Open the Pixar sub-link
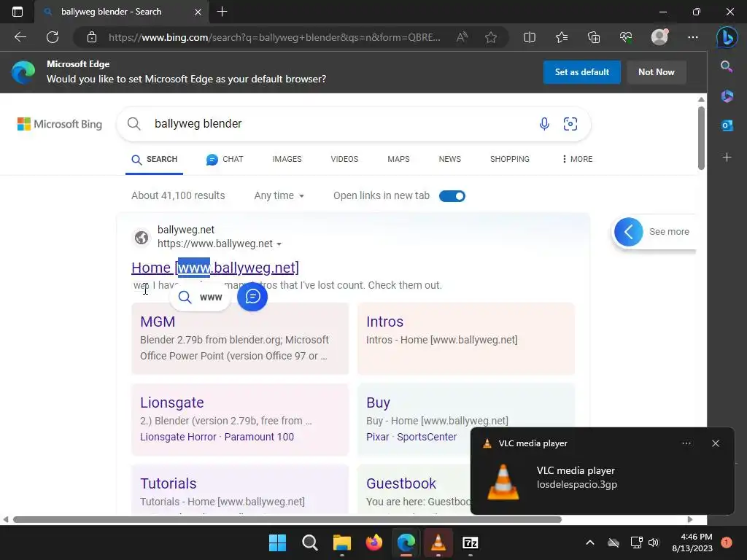The height and width of the screenshot is (560, 747). (378, 437)
